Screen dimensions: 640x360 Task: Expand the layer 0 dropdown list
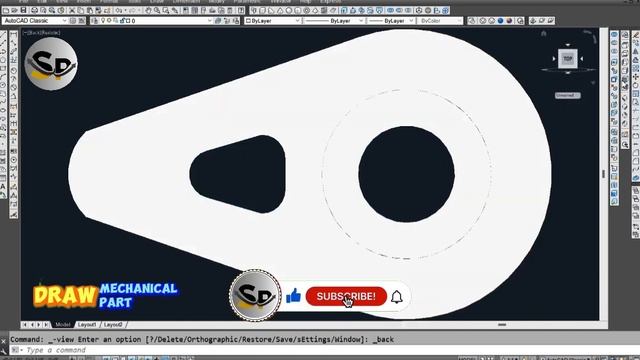[210, 20]
